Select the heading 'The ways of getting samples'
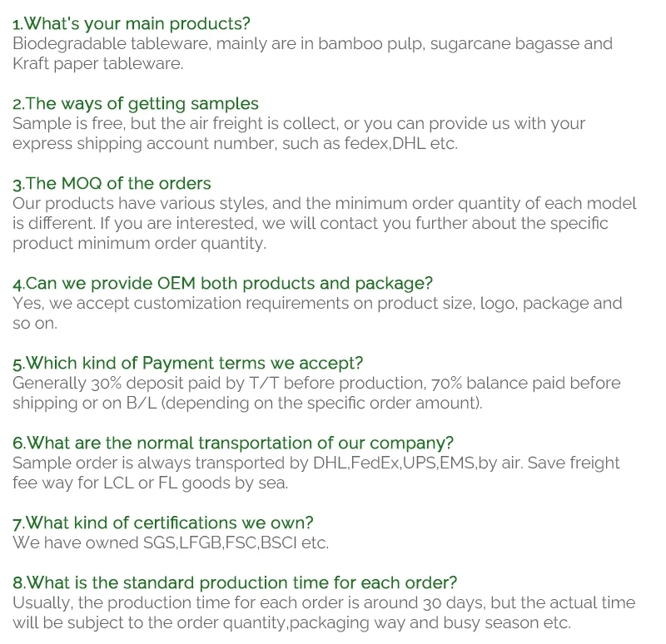Viewport: 666px width, 644px height. (x=136, y=104)
